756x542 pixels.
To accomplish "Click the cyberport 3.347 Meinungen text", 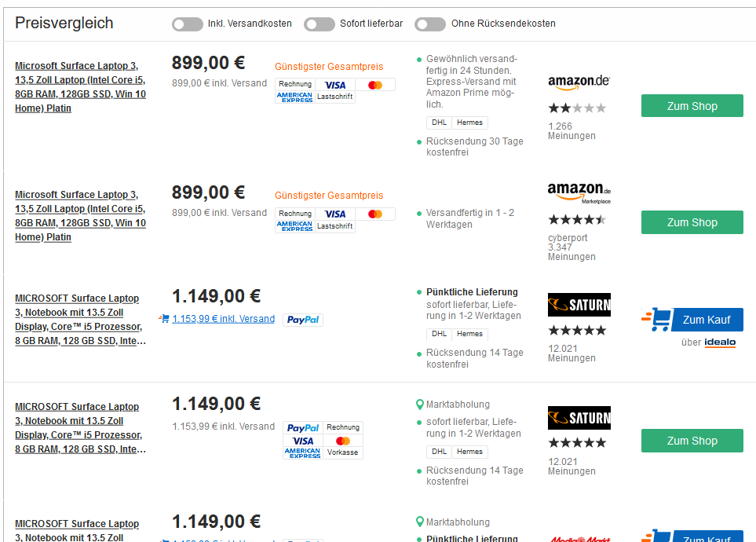I will [572, 247].
